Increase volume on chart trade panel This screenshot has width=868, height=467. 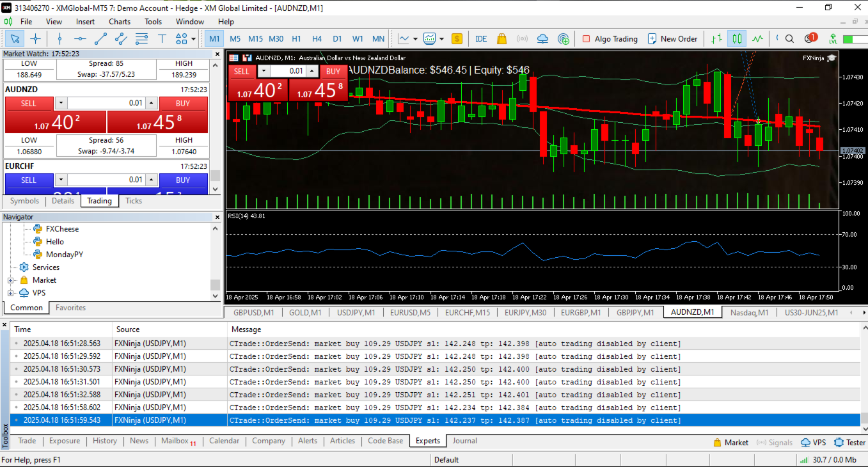tap(312, 71)
